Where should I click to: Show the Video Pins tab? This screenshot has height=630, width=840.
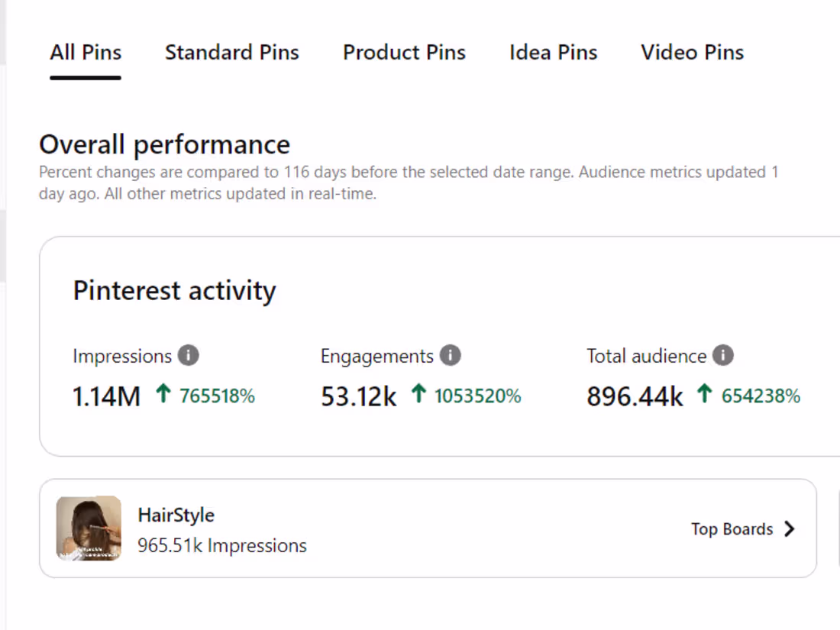coord(693,53)
